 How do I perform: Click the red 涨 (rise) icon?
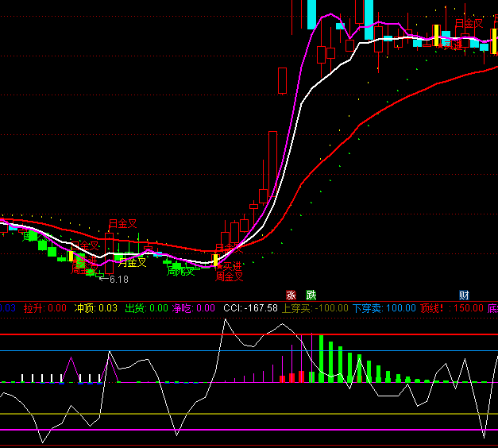(x=291, y=295)
